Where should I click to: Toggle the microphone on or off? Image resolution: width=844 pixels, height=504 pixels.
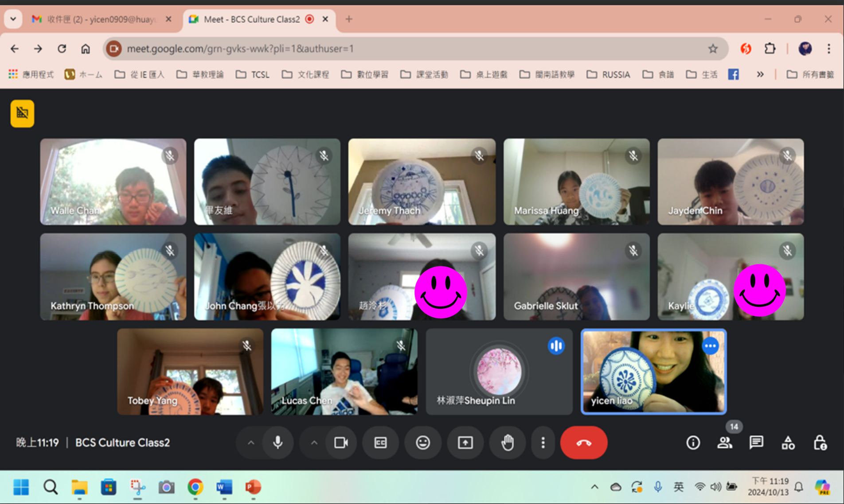(278, 442)
